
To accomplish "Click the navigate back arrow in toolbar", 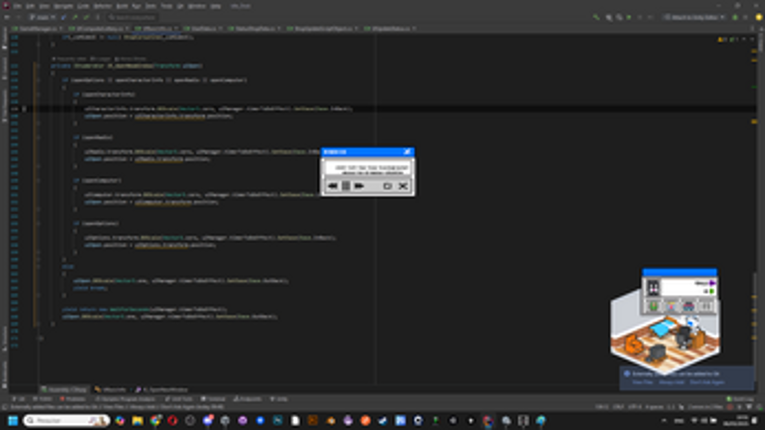I will [7, 17].
